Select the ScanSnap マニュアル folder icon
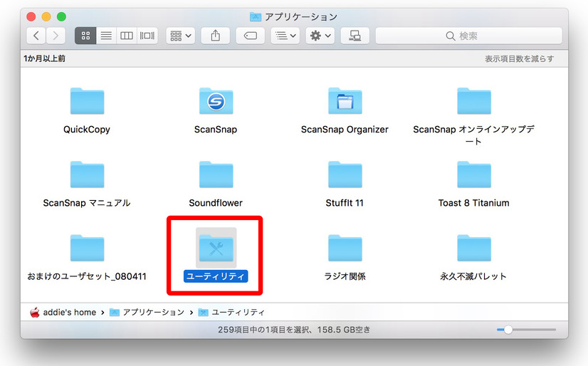The height and width of the screenshot is (366, 588). (x=87, y=174)
